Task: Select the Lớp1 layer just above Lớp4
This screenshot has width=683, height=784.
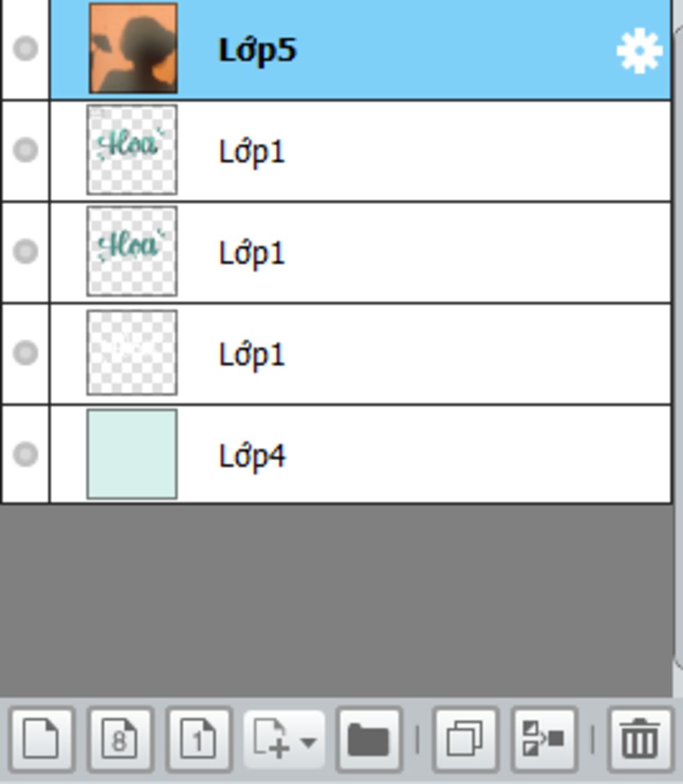Action: coord(360,353)
